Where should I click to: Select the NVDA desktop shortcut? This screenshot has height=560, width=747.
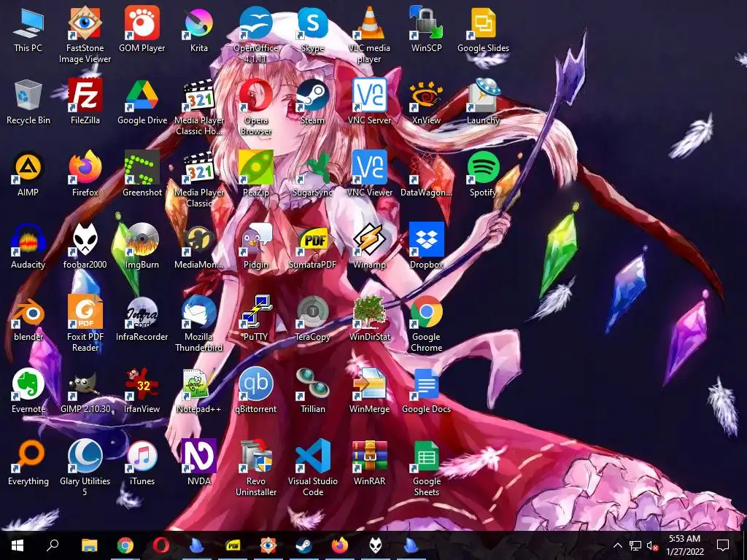198,462
